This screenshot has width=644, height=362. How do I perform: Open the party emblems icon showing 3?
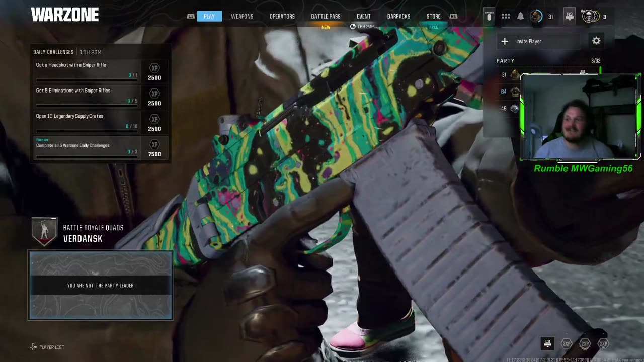coord(590,17)
